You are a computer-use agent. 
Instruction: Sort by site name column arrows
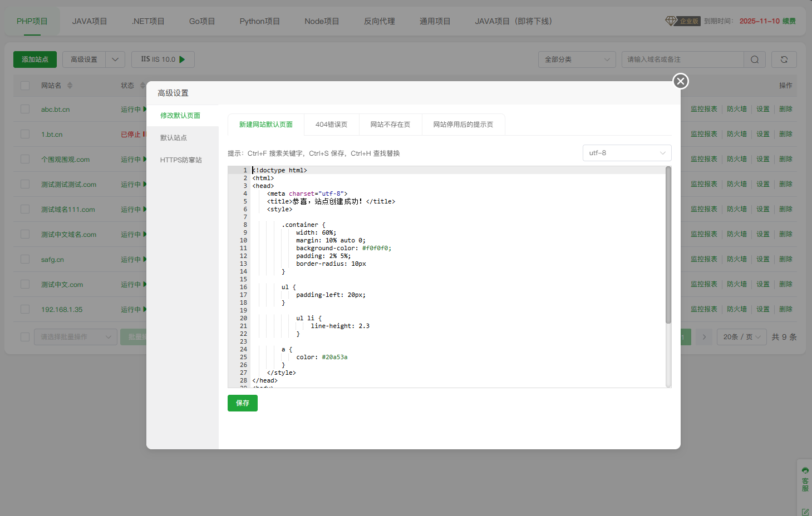point(70,86)
